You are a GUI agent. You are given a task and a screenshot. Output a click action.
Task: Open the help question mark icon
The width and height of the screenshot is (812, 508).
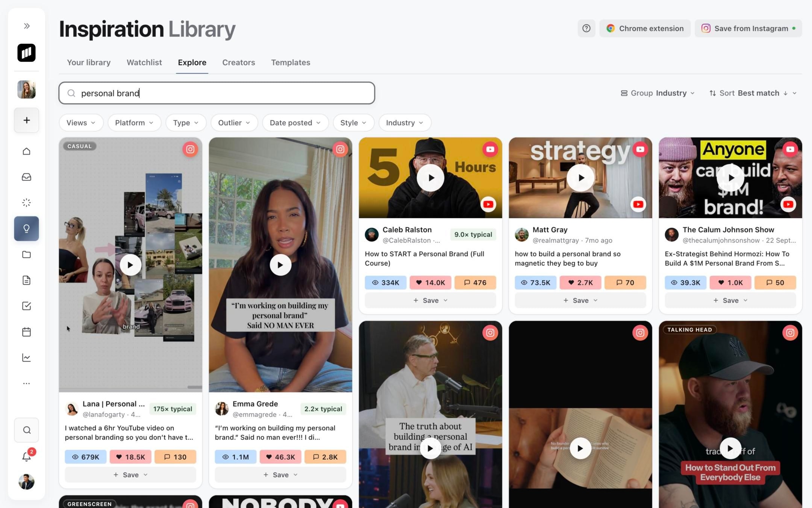[586, 28]
